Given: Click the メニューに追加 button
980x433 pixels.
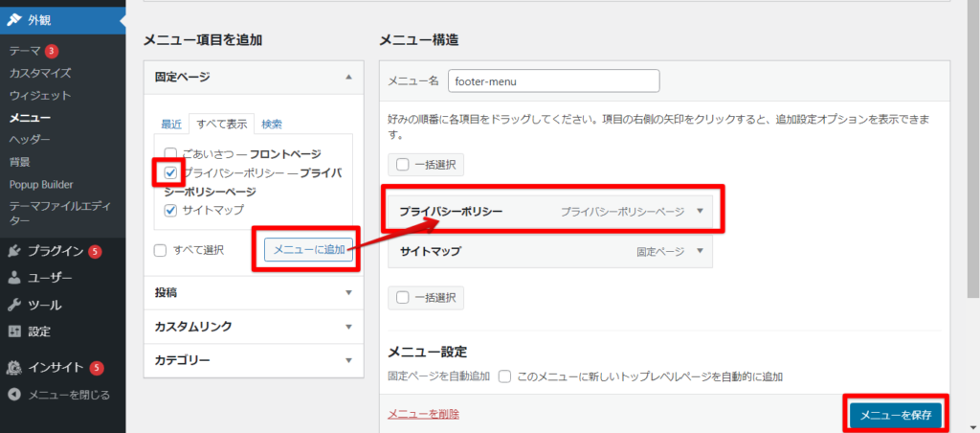Looking at the screenshot, I should (309, 250).
